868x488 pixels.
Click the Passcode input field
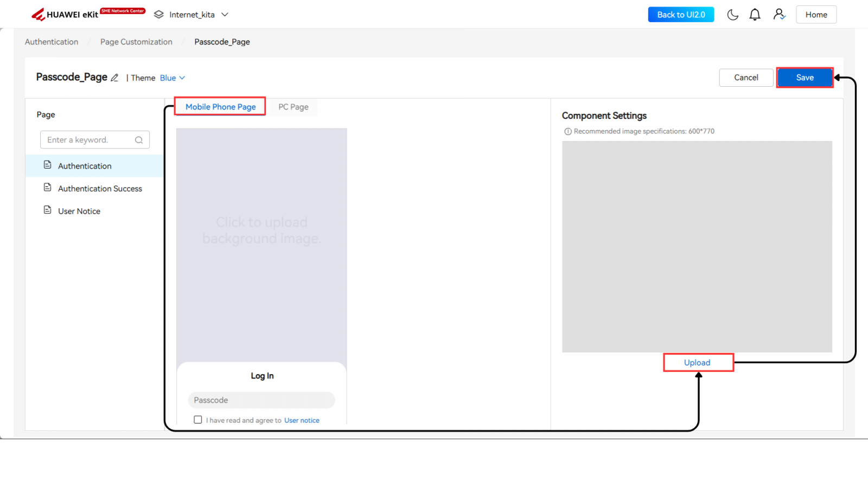tap(261, 400)
